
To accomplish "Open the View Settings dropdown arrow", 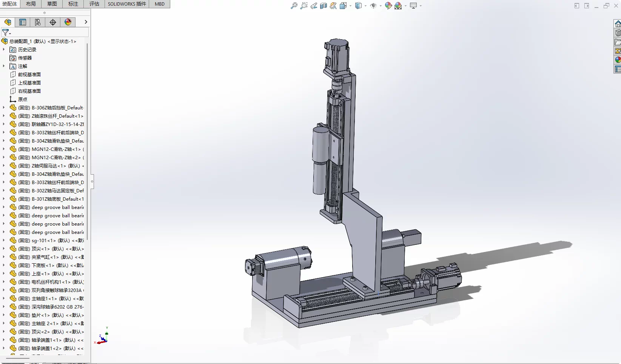I will [x=421, y=6].
